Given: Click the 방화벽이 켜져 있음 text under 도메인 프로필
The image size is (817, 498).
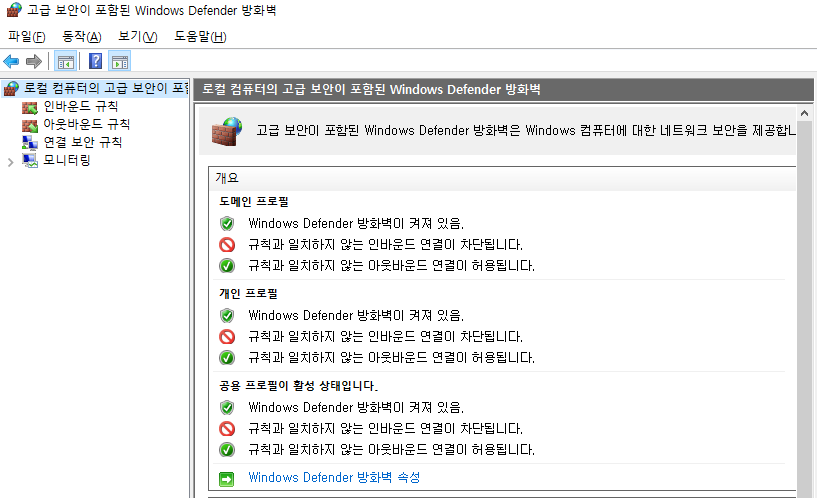Looking at the screenshot, I should [x=356, y=223].
